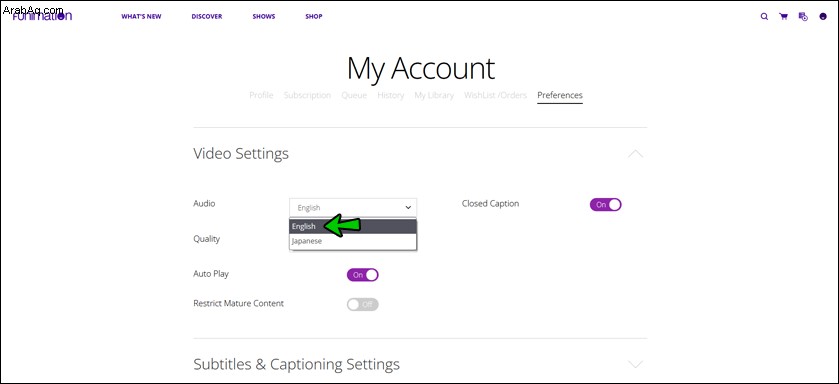Collapse the Video Settings section chevron
The height and width of the screenshot is (384, 839).
635,153
